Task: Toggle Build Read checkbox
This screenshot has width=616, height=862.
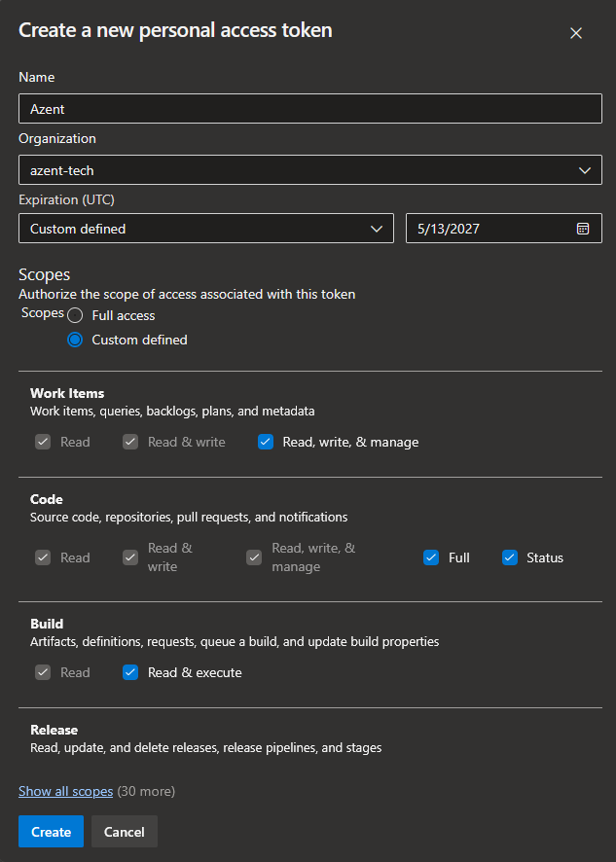Action: click(x=43, y=672)
